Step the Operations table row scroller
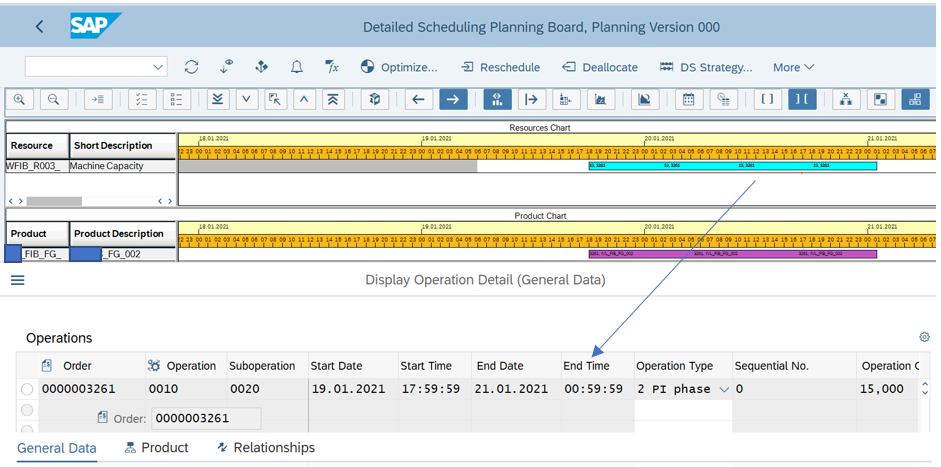941x467 pixels. click(x=925, y=388)
